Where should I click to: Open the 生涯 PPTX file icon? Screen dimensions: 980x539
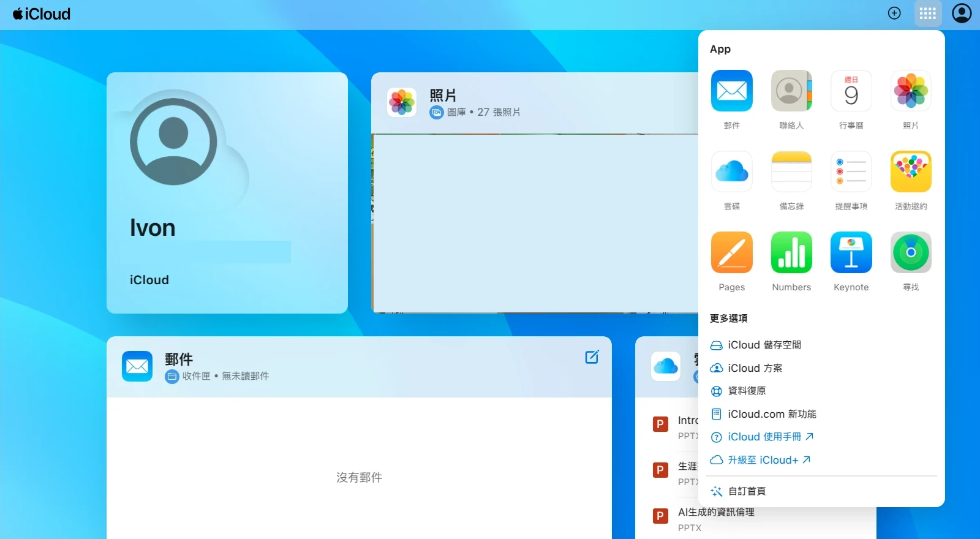660,470
